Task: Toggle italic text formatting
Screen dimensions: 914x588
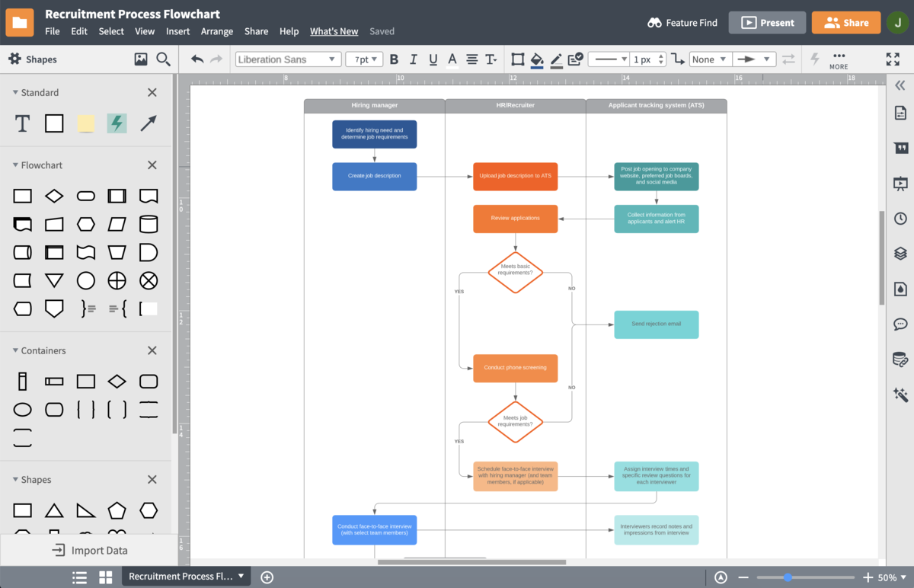Action: (413, 59)
